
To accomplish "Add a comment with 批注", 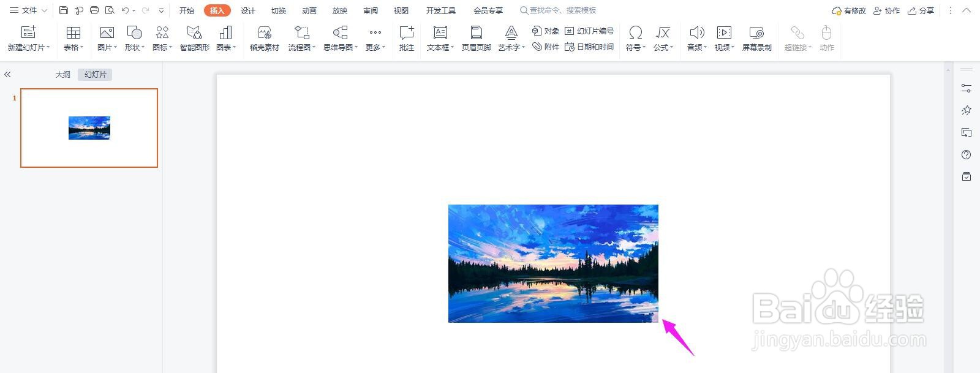I will pos(407,38).
